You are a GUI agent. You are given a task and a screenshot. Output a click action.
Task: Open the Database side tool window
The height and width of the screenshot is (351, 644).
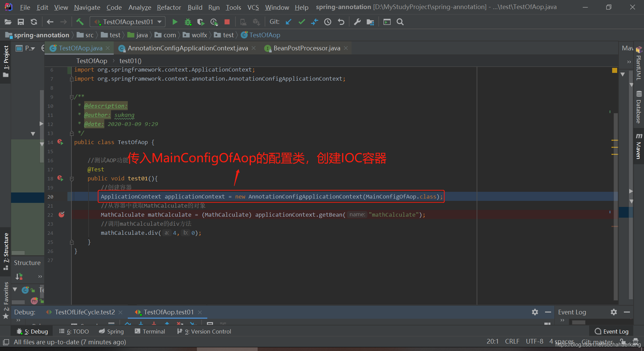(x=639, y=107)
